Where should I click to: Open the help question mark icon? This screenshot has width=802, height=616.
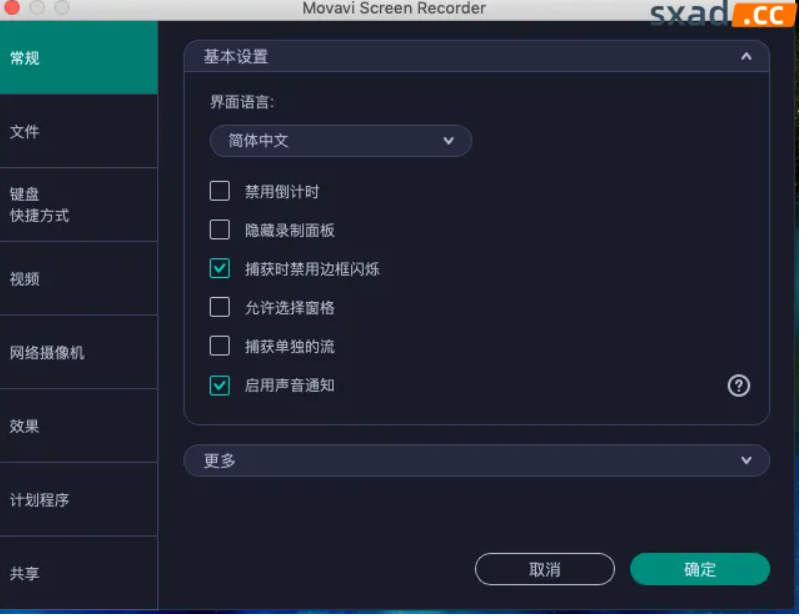tap(740, 387)
